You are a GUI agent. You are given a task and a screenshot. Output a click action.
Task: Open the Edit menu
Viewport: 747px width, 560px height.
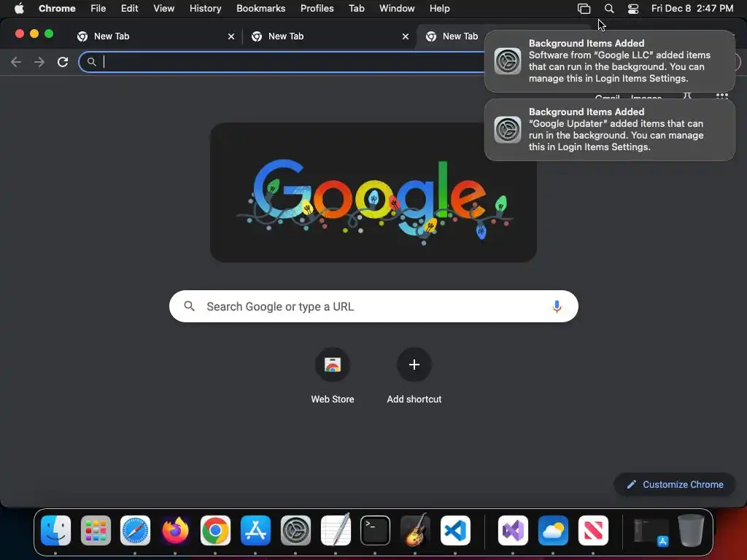pyautogui.click(x=130, y=9)
